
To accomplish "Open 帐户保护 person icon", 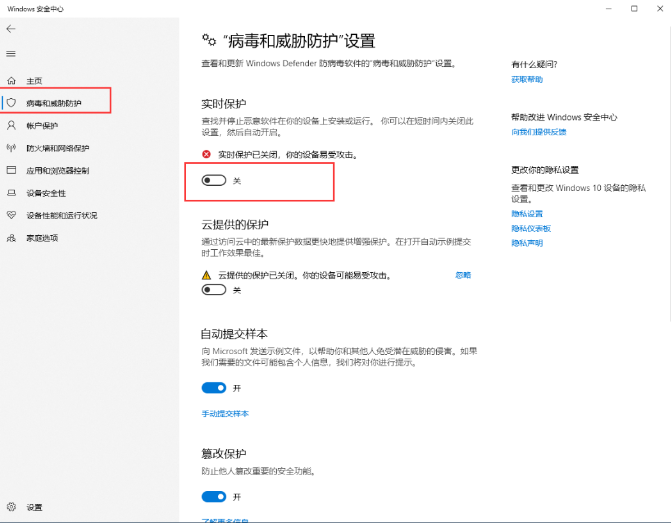I will coord(12,125).
